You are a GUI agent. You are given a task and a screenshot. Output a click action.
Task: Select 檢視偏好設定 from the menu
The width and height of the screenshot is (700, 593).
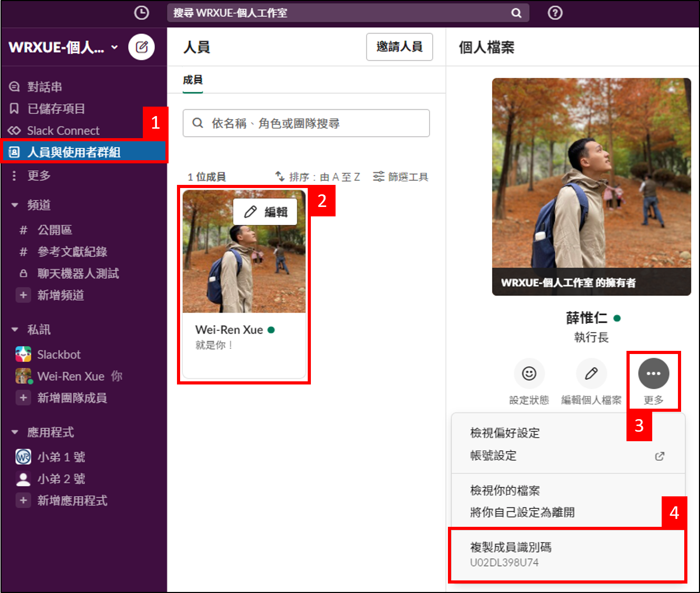568,433
